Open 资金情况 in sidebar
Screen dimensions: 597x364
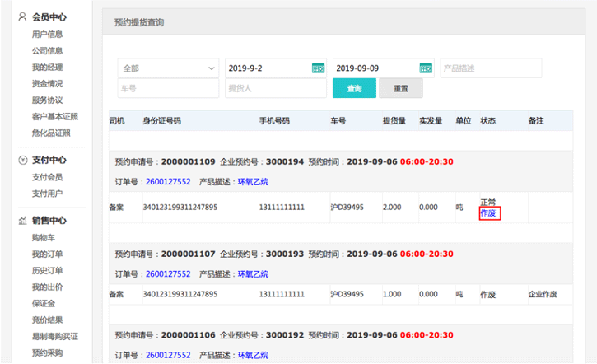point(47,84)
